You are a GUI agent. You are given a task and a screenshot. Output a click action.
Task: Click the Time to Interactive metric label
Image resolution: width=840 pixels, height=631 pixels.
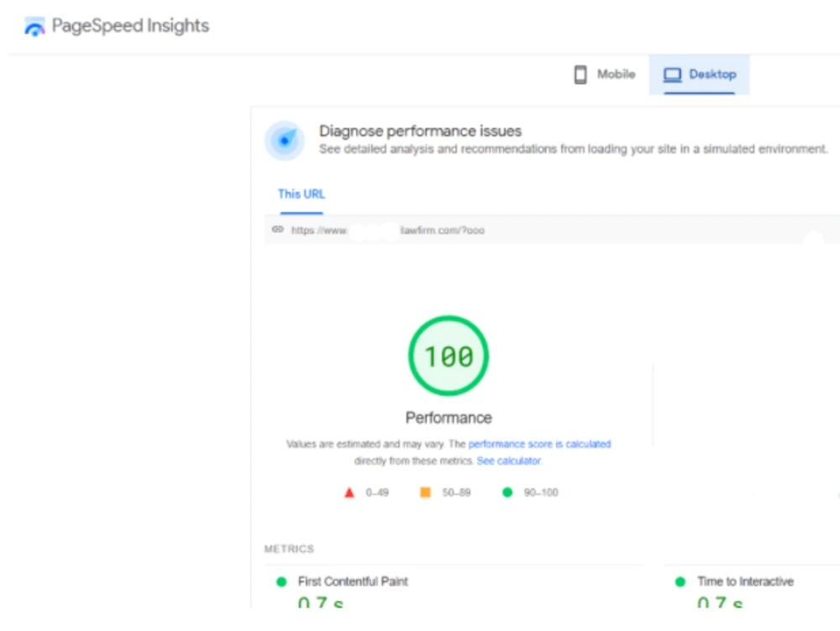click(745, 581)
